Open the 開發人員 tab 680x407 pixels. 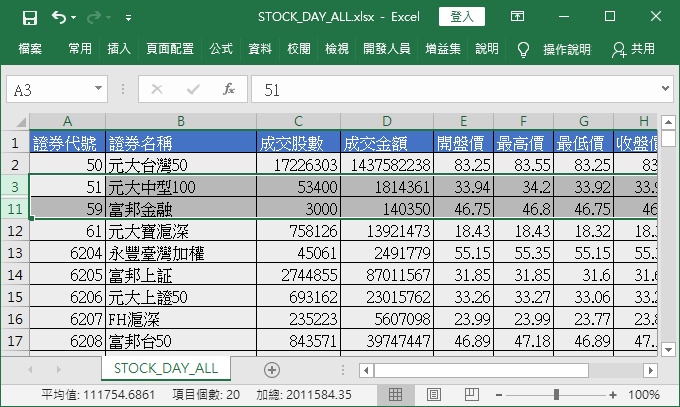(386, 49)
